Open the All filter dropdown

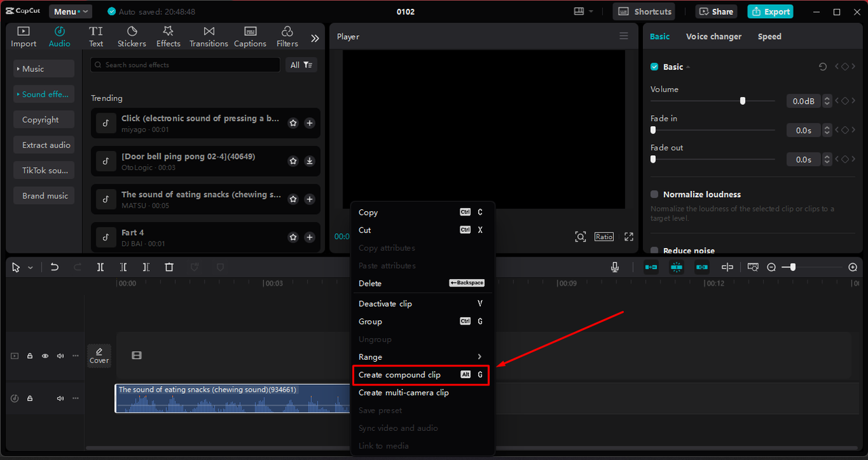tap(301, 65)
